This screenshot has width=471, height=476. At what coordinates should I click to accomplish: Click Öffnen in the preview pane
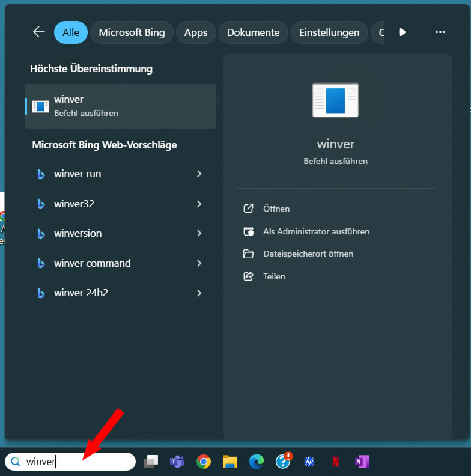click(276, 209)
